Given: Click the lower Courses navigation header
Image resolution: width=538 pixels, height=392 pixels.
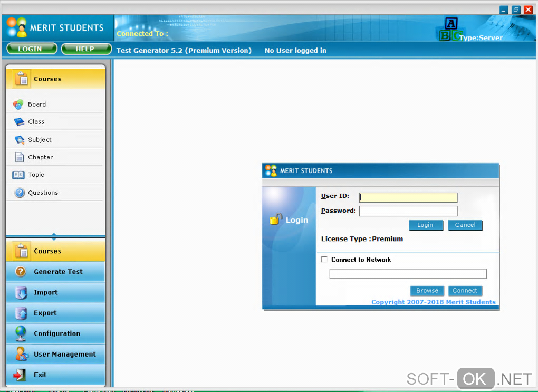Looking at the screenshot, I should coord(55,251).
